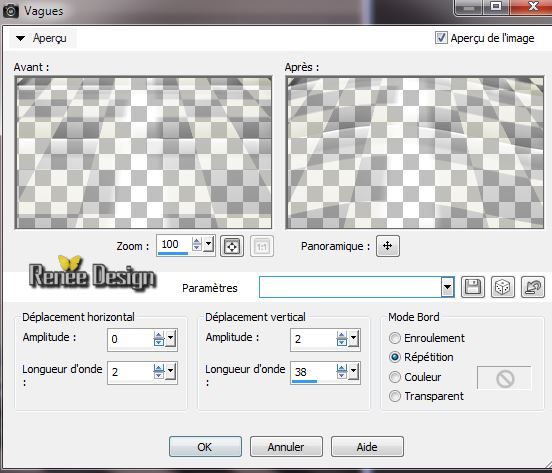
Task: Click the fit-to-window zoom icon
Action: pyautogui.click(x=232, y=246)
